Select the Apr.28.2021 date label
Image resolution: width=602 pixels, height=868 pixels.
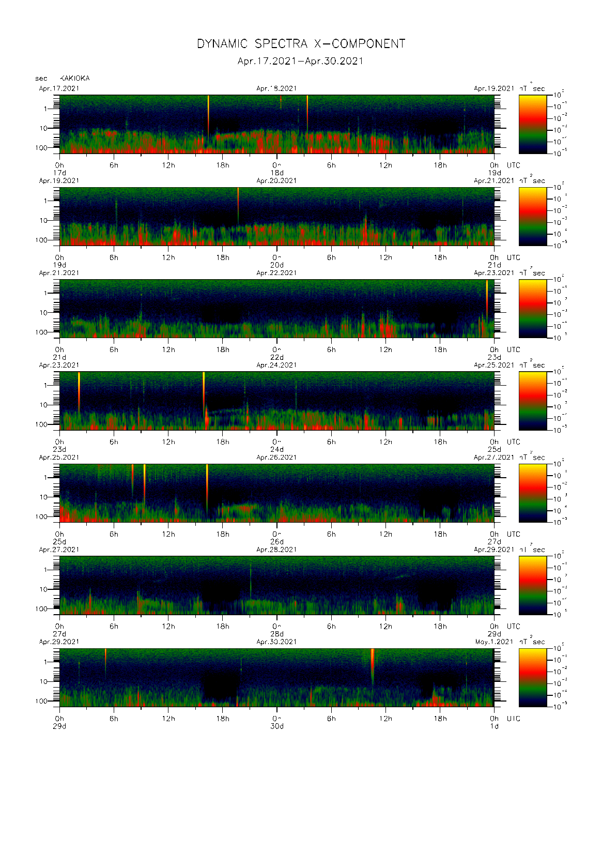[276, 550]
